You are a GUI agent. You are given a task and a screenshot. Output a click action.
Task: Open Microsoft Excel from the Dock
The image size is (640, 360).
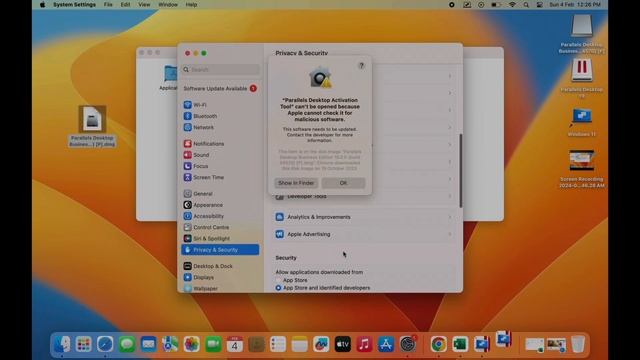point(460,344)
